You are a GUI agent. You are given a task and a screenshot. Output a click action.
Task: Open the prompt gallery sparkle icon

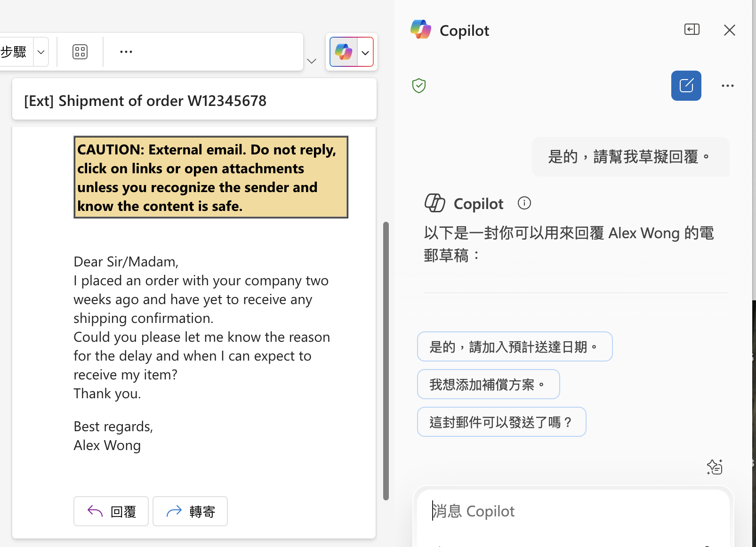pyautogui.click(x=714, y=467)
